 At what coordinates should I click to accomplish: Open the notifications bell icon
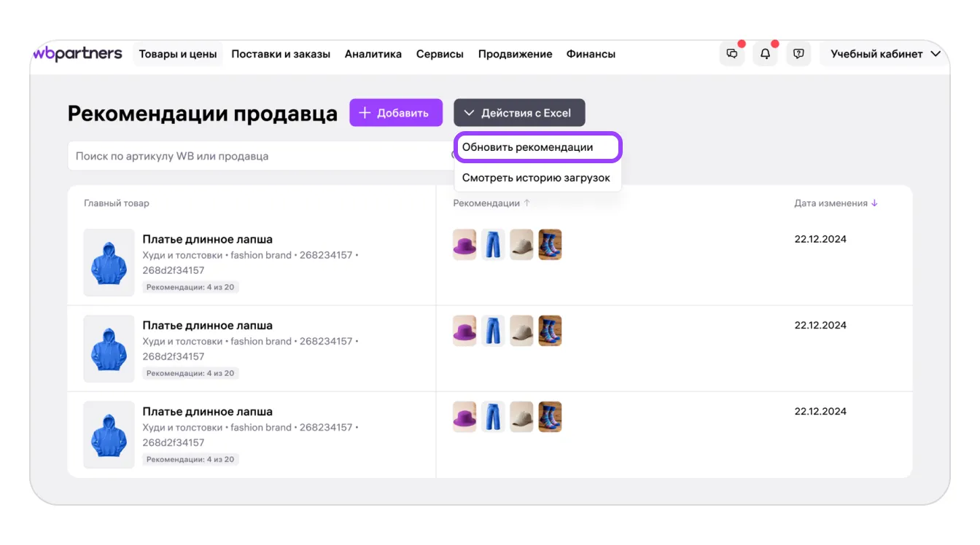[765, 54]
